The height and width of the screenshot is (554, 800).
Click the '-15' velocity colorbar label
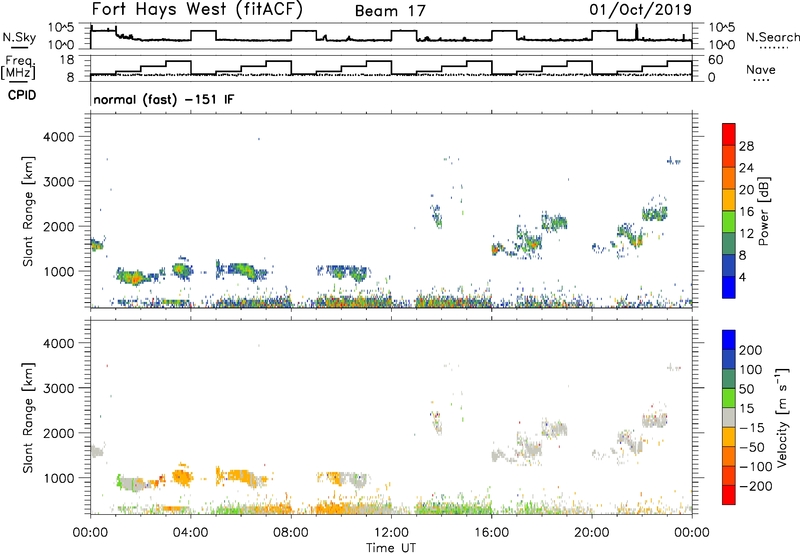[753, 428]
